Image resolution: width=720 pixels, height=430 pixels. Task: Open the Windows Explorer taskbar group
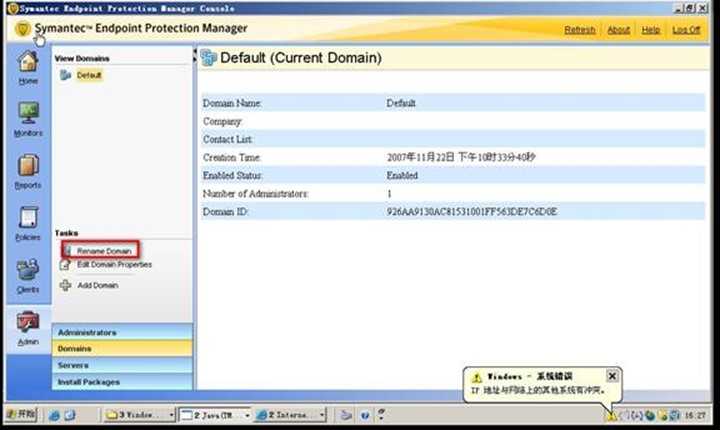[140, 415]
